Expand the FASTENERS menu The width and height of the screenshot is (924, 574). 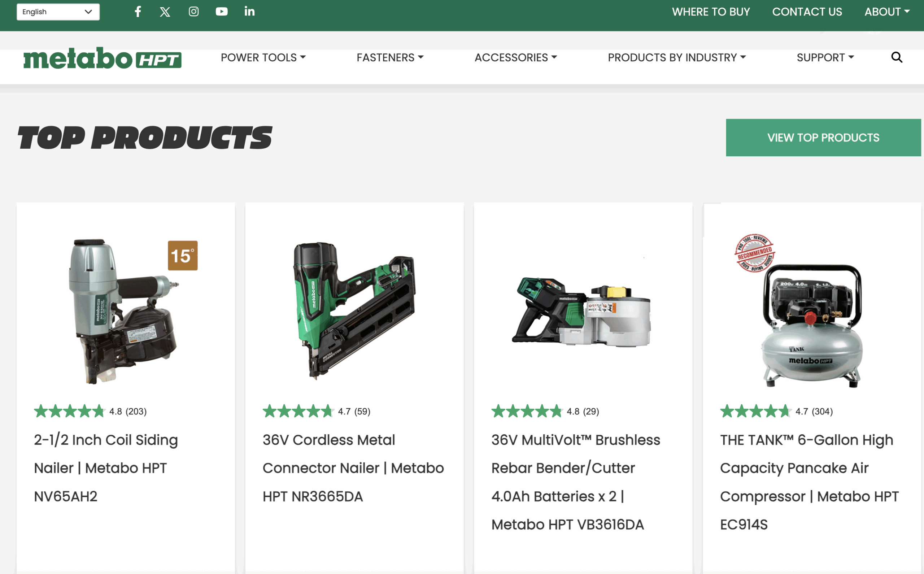[x=390, y=58]
